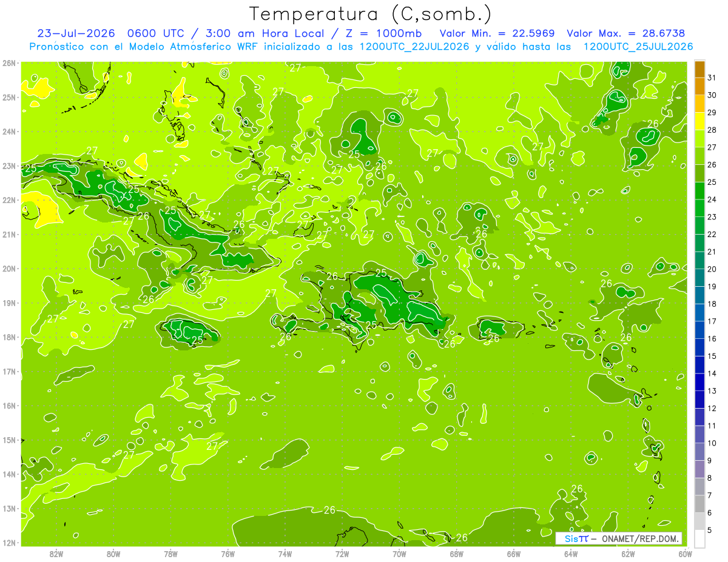
Task: Click the "14N" latitude axis label
Action: click(10, 474)
